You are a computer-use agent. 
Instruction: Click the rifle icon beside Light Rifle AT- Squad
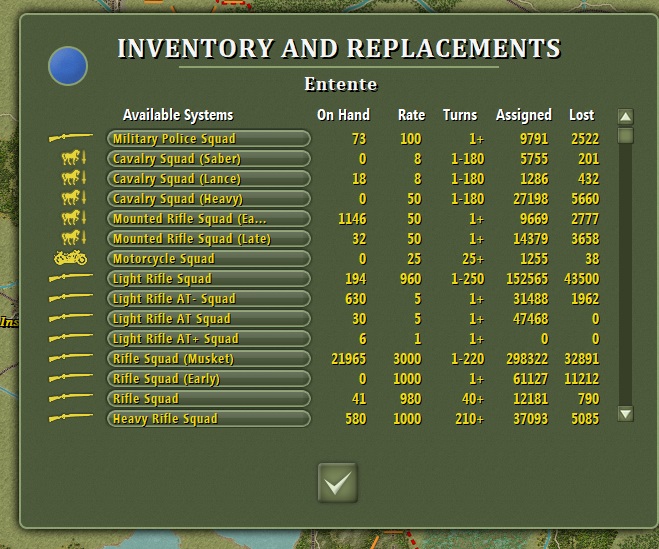pos(71,298)
